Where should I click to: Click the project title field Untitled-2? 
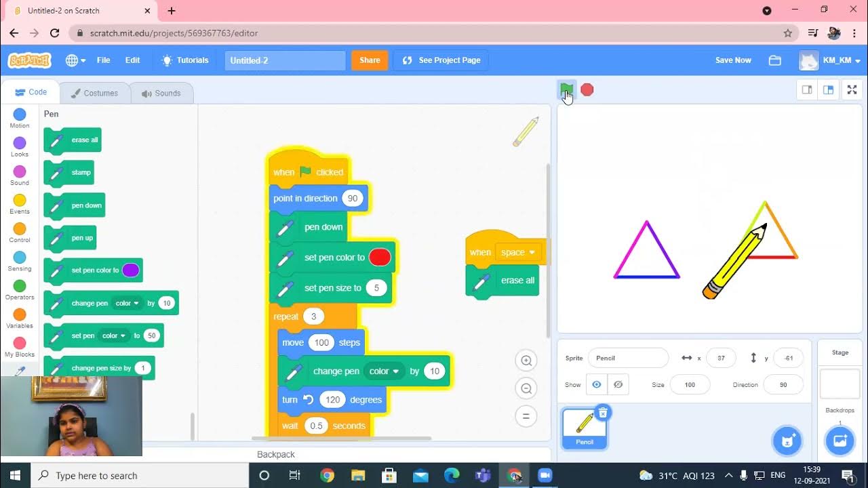(x=285, y=60)
